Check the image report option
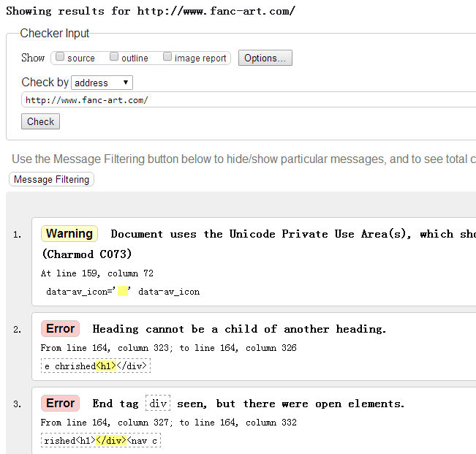 (x=168, y=57)
